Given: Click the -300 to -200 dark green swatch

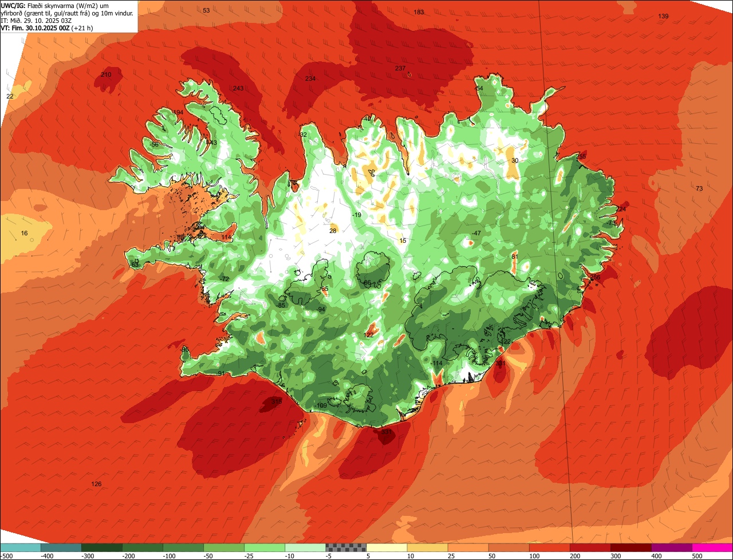Looking at the screenshot, I should point(102,547).
